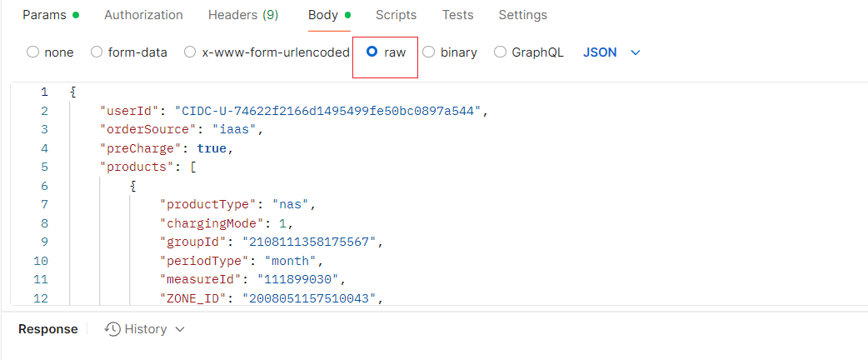Open the Headers (9) tab
The height and width of the screenshot is (360, 868).
(243, 15)
